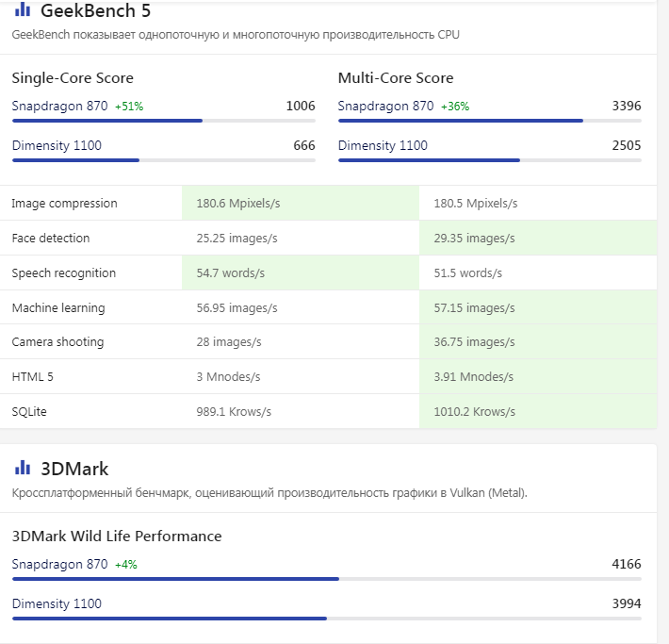
Task: Click the 56.95 images/s cell
Action: pyautogui.click(x=301, y=308)
